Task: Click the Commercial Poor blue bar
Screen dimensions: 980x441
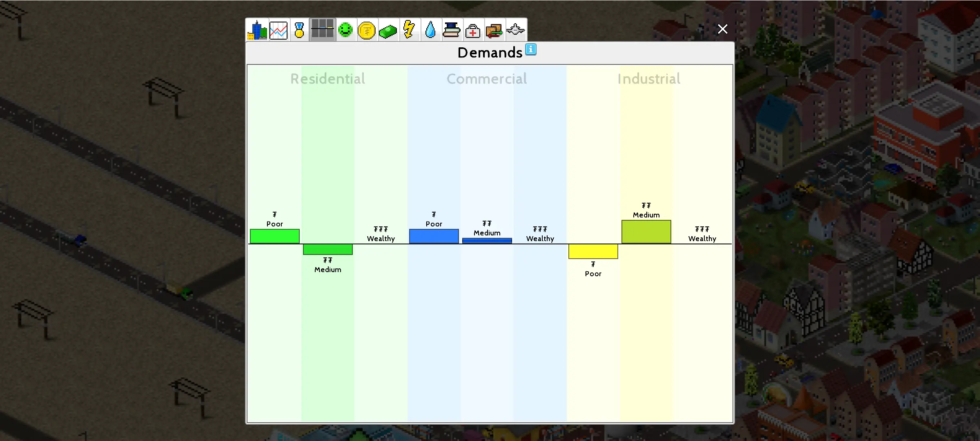Action: 434,236
